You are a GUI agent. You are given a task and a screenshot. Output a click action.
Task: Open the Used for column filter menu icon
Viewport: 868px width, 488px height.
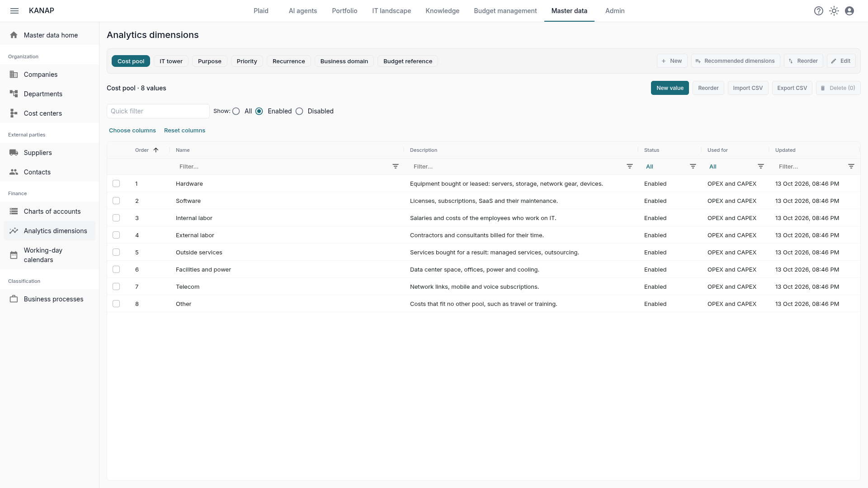[x=761, y=167]
